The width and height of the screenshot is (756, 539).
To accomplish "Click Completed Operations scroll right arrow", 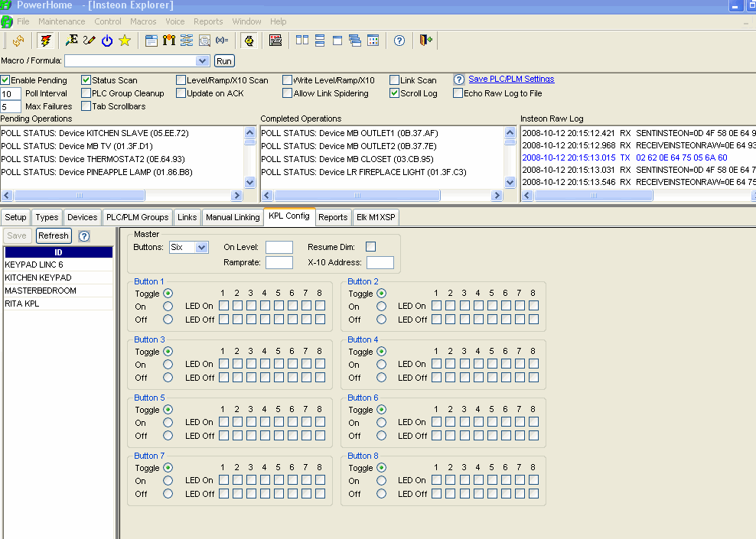I will pos(497,195).
